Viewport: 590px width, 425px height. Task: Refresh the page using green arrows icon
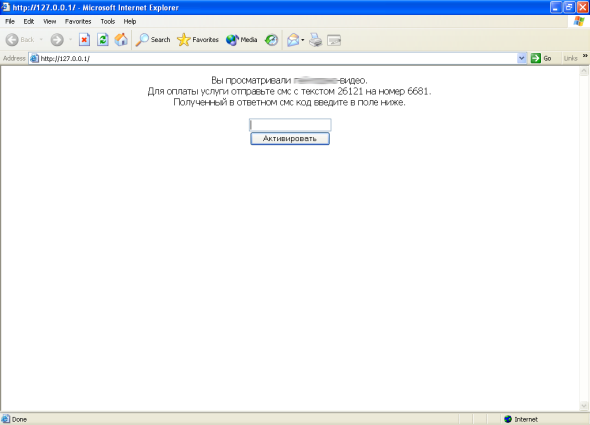tap(103, 40)
